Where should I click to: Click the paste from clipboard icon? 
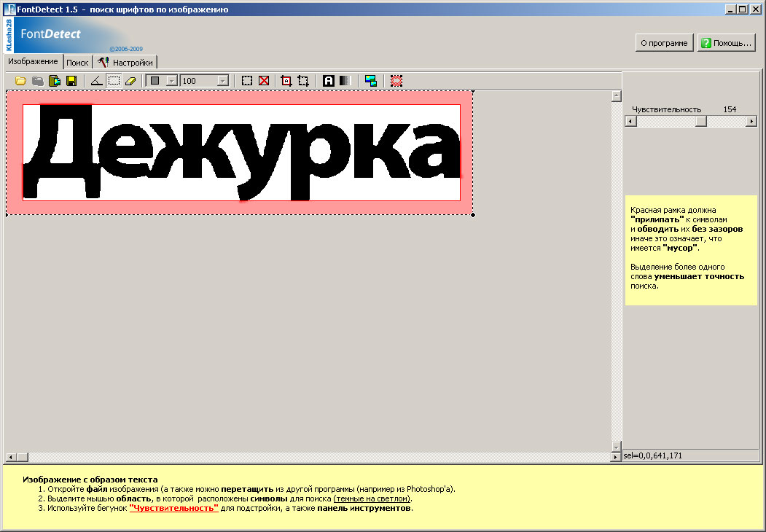55,81
